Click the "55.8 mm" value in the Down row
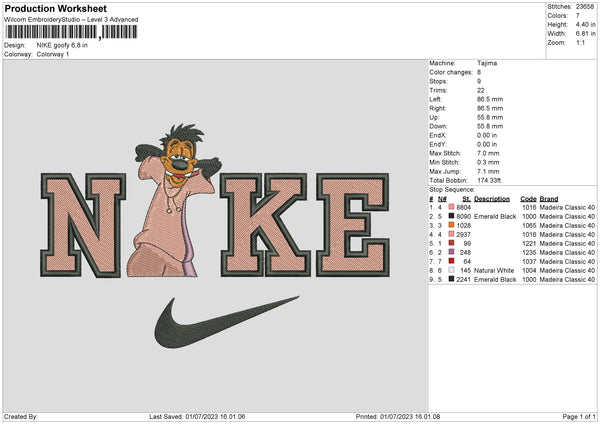 [x=490, y=126]
